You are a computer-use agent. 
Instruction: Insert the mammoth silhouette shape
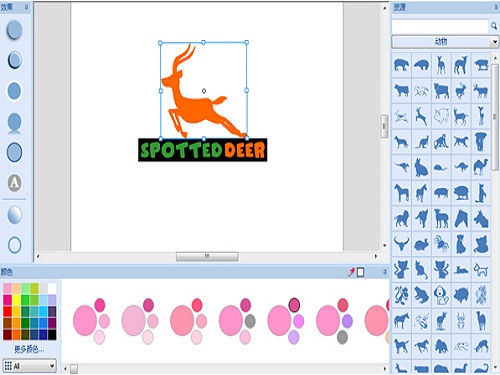tap(441, 347)
